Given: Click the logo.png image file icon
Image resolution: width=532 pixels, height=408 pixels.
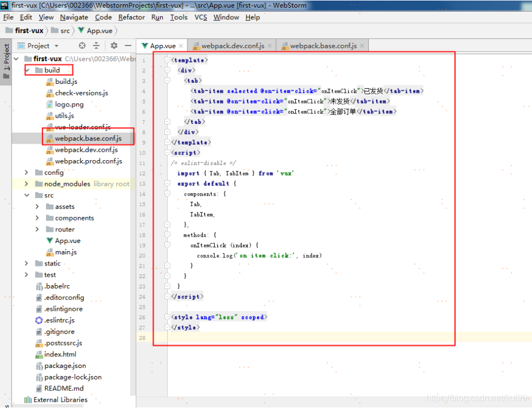Looking at the screenshot, I should point(49,104).
